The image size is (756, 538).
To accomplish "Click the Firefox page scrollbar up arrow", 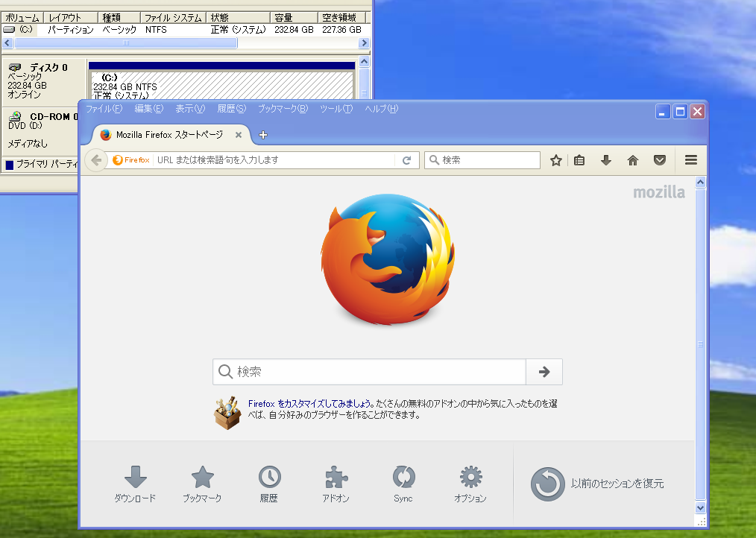I will 701,183.
